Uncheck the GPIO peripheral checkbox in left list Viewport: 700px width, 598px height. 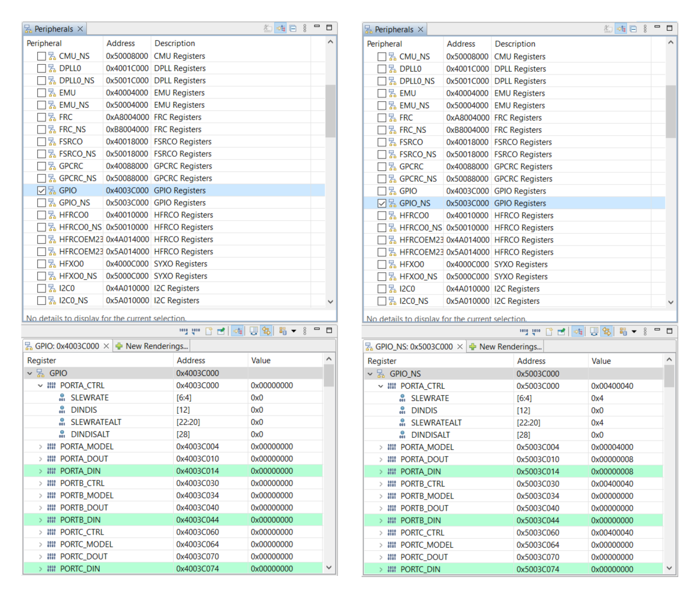pyautogui.click(x=41, y=191)
